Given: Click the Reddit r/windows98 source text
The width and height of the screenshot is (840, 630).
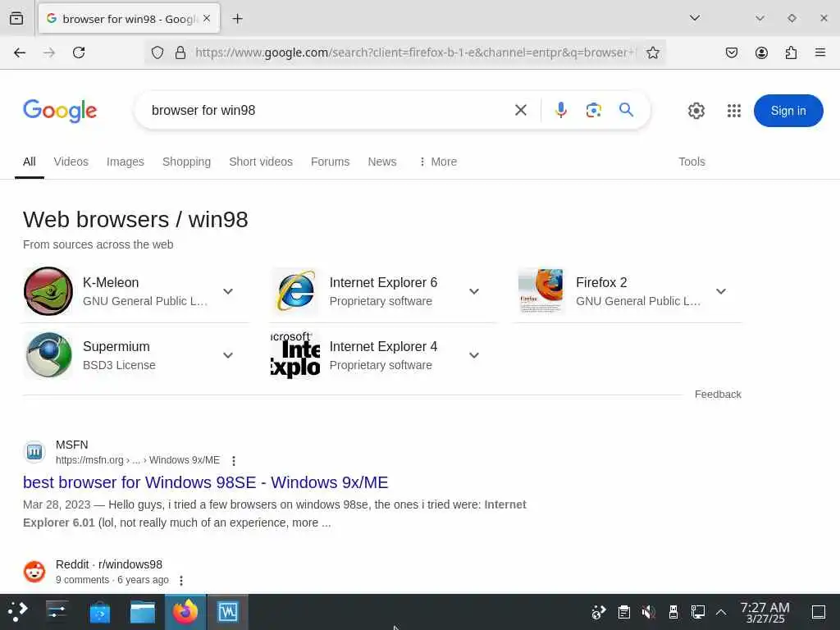Looking at the screenshot, I should (x=109, y=564).
